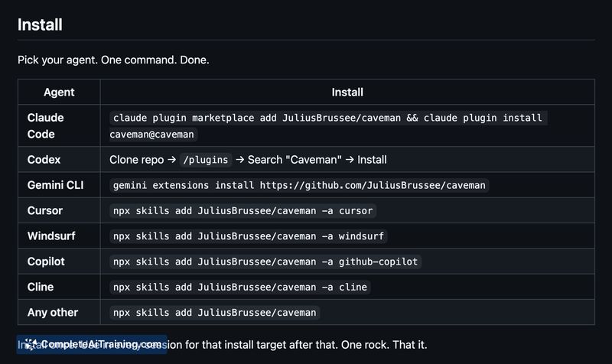Viewport: 612px width, 364px height.
Task: Click the CompleteAiTraining logo icon
Action: tap(31, 344)
